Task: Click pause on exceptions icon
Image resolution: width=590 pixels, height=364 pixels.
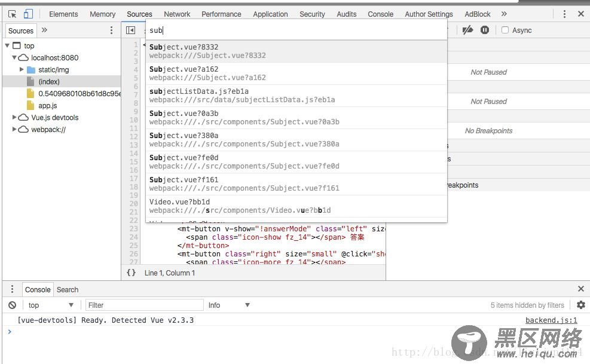Action: (485, 30)
